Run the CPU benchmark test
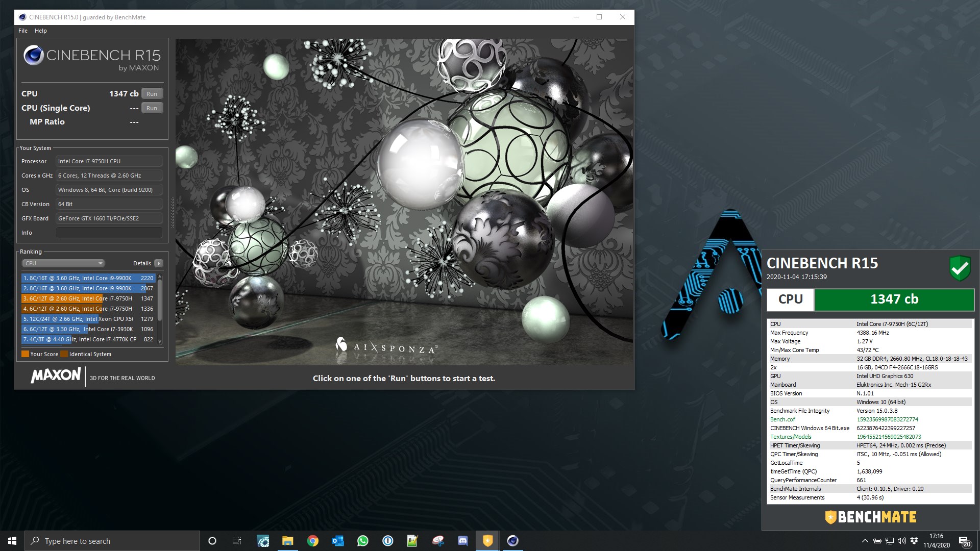Viewport: 980px width, 551px height. pos(152,94)
